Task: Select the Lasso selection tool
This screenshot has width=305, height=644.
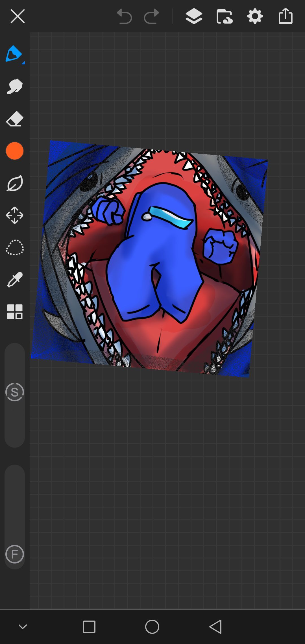Action: tap(15, 248)
